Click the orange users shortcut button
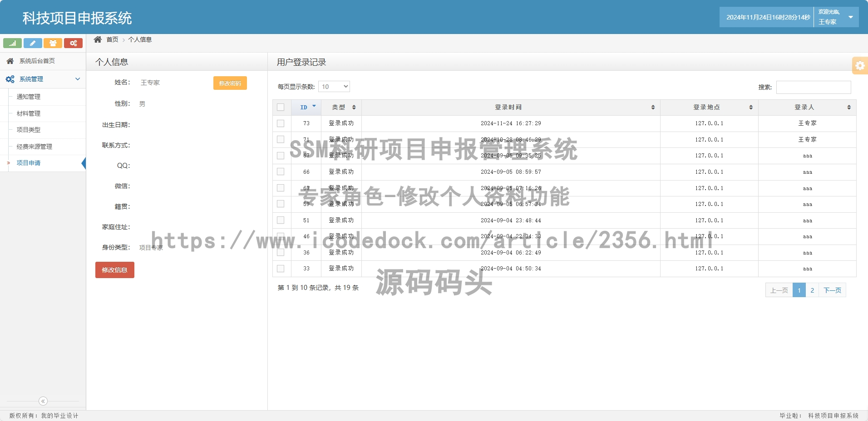The height and width of the screenshot is (421, 868). click(x=53, y=43)
